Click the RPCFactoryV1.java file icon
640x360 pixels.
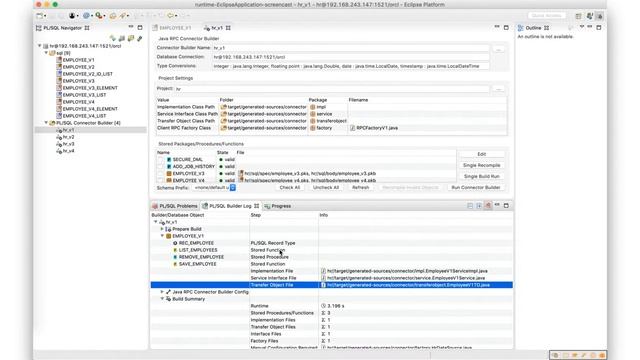(353, 128)
